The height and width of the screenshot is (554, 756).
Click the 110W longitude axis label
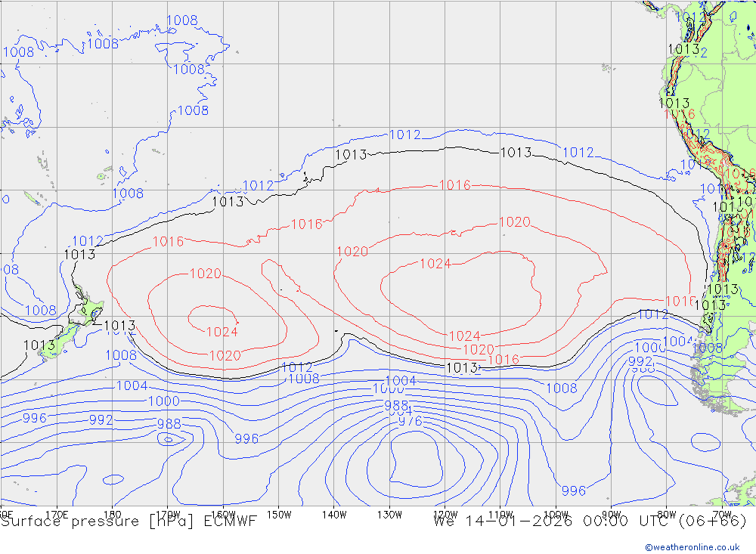click(x=500, y=514)
